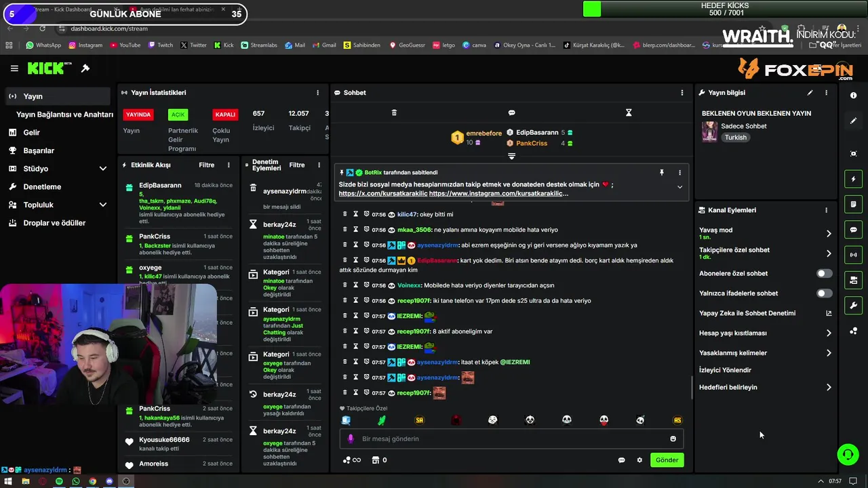Viewport: 868px width, 488px height.
Task: Expand Takipçilere özel sohbet settings
Action: coord(829,253)
